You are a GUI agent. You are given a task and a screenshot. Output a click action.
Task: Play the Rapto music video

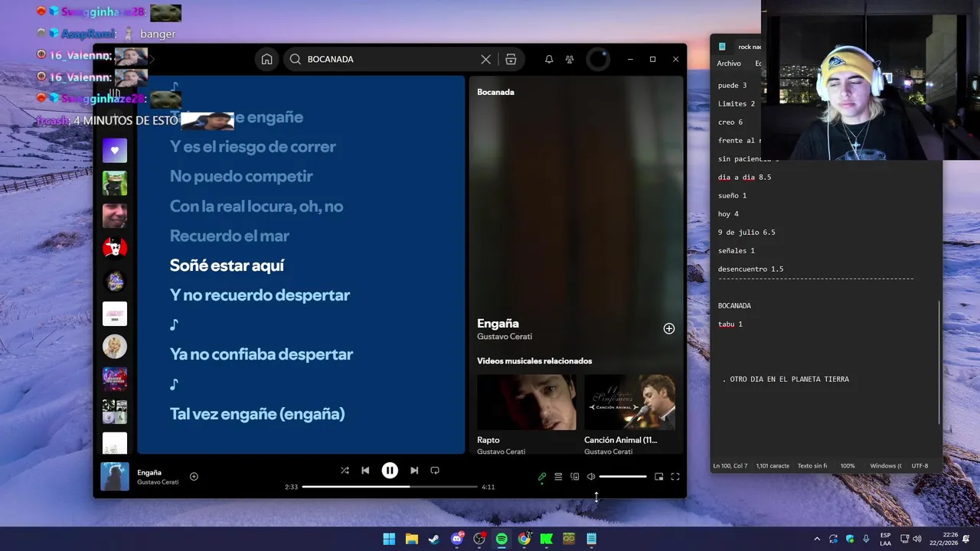527,402
